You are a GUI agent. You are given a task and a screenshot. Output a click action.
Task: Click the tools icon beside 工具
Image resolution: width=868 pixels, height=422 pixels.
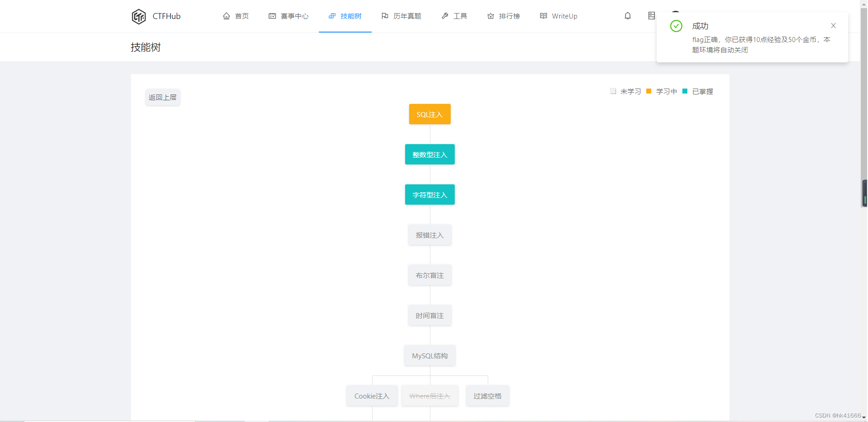445,15
